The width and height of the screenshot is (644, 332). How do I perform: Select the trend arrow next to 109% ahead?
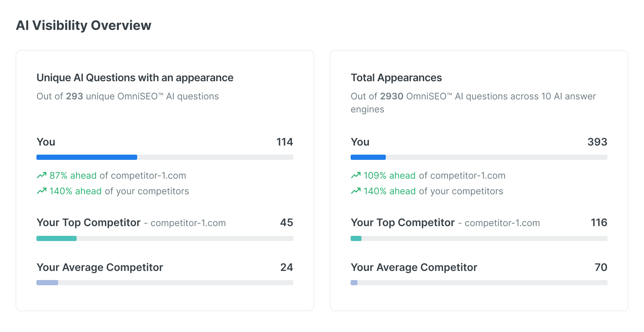(x=356, y=175)
